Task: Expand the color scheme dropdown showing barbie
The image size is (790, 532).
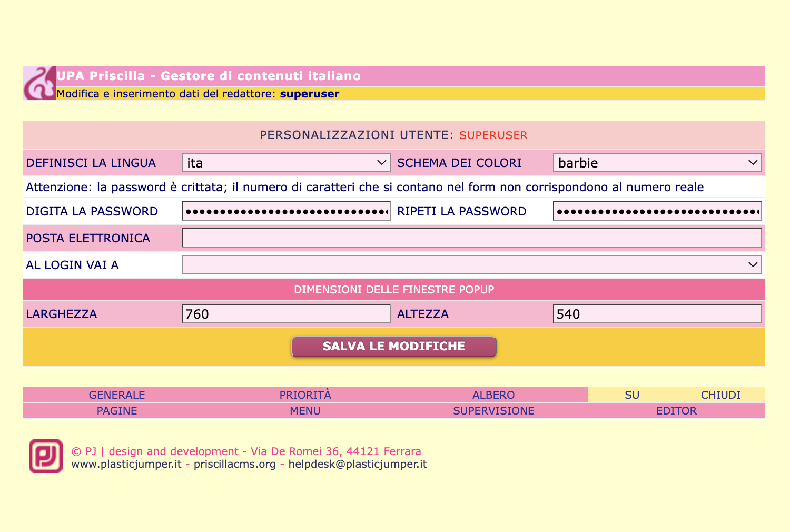Action: (x=657, y=163)
